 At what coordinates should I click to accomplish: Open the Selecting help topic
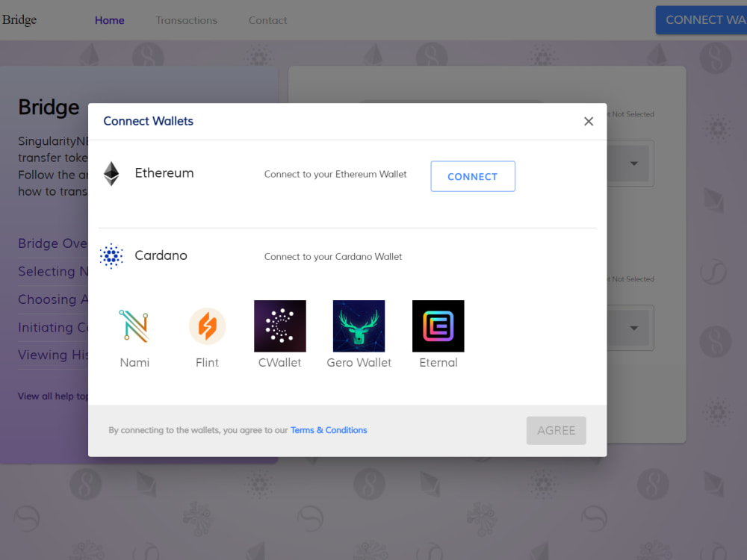point(53,272)
